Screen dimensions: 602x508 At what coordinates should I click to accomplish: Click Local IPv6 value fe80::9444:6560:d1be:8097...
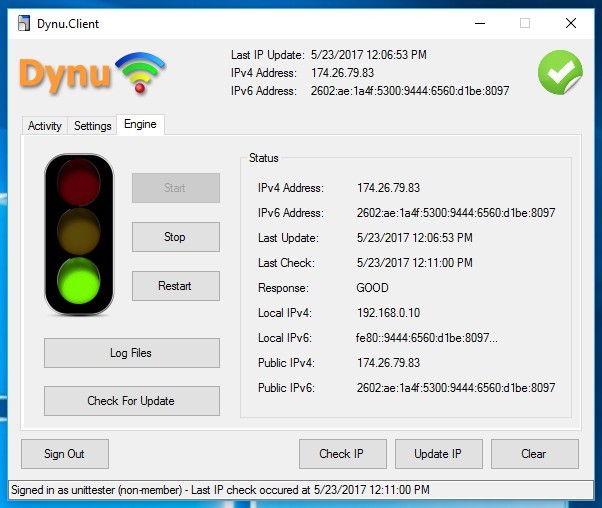pyautogui.click(x=427, y=338)
